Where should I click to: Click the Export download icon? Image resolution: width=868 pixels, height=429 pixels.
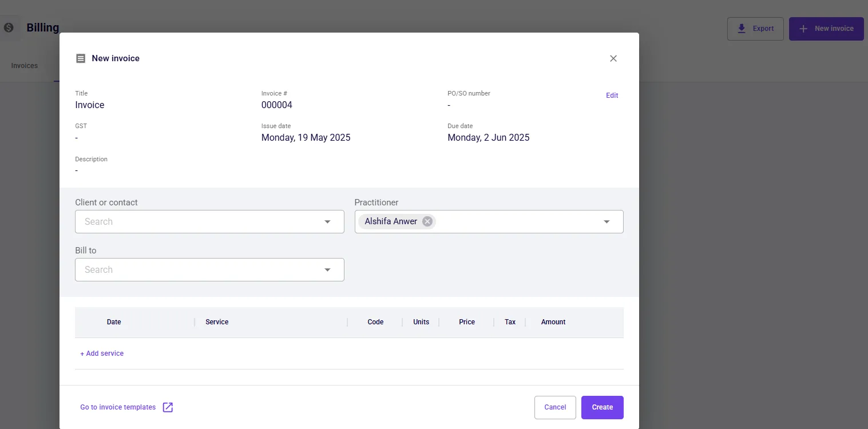(742, 29)
